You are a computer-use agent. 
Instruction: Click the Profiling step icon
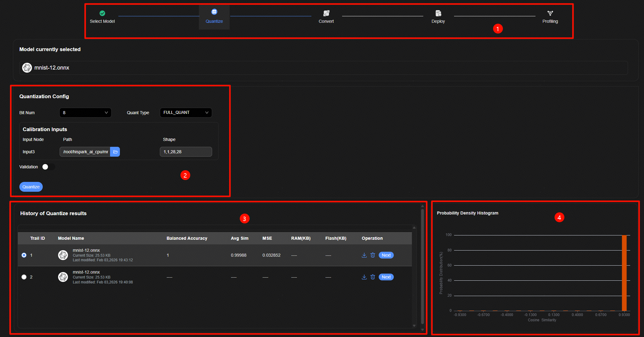click(x=550, y=13)
